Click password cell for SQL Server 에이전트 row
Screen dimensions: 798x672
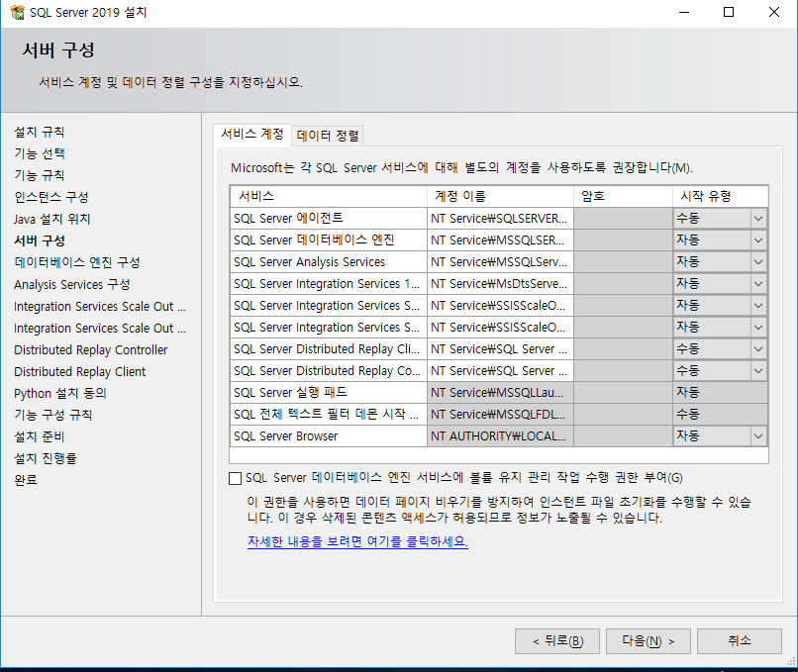click(x=623, y=219)
